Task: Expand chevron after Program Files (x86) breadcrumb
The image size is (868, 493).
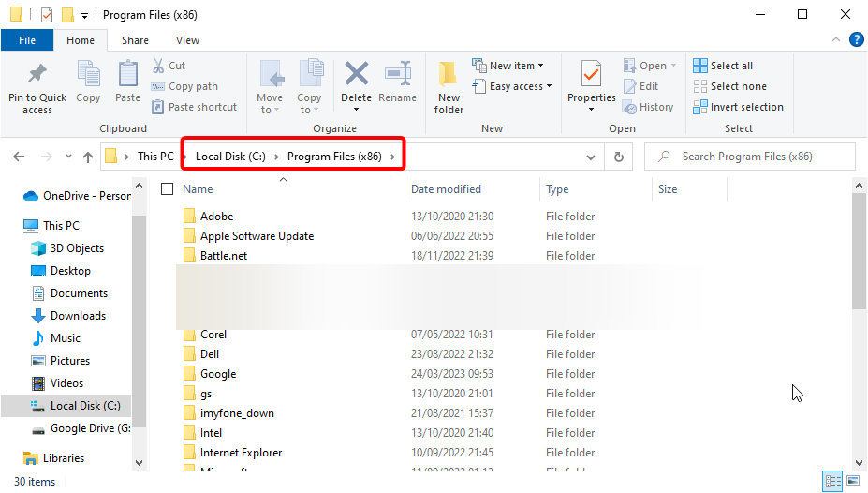Action: tap(392, 157)
